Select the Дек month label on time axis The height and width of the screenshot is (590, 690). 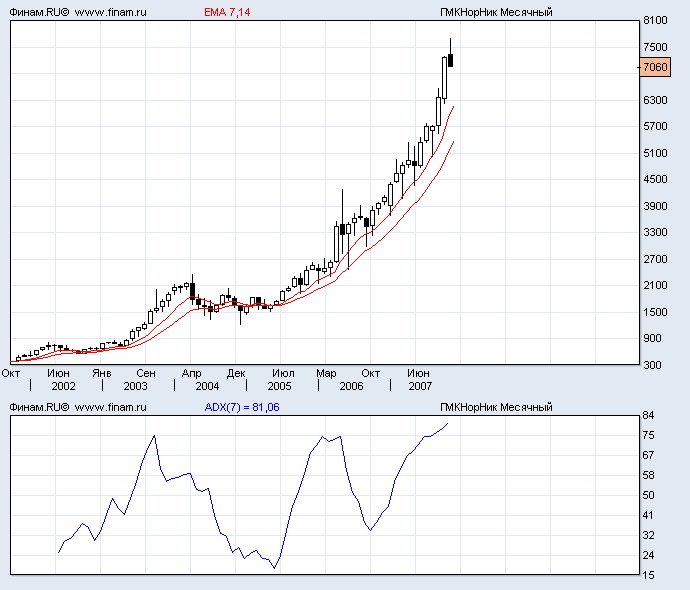pyautogui.click(x=237, y=373)
